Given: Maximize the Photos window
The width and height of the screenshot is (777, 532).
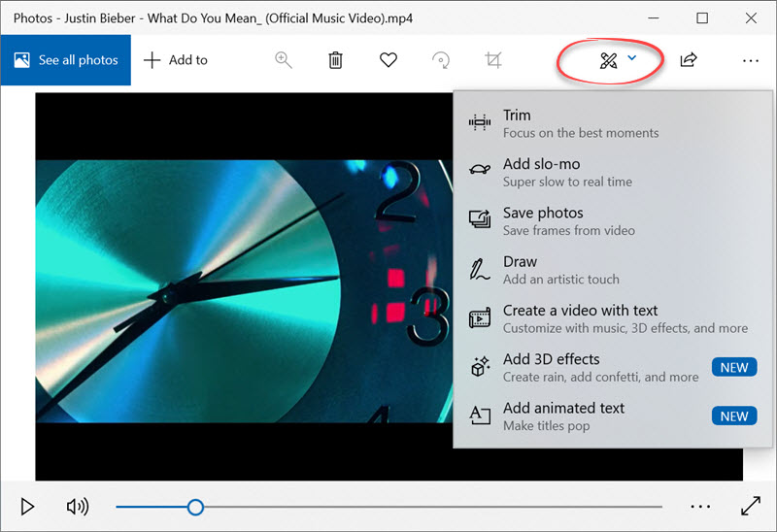Looking at the screenshot, I should [702, 17].
